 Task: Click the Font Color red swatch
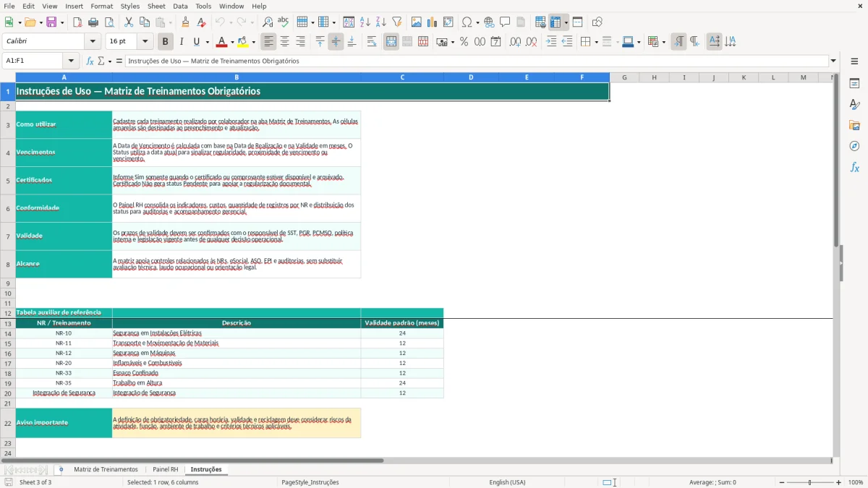tap(221, 42)
